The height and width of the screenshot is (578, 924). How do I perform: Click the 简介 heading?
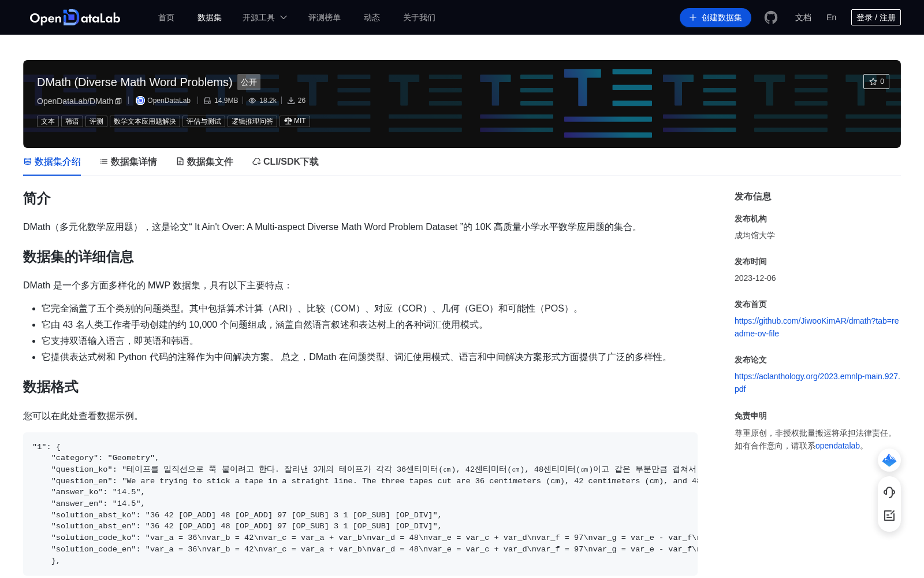[37, 198]
